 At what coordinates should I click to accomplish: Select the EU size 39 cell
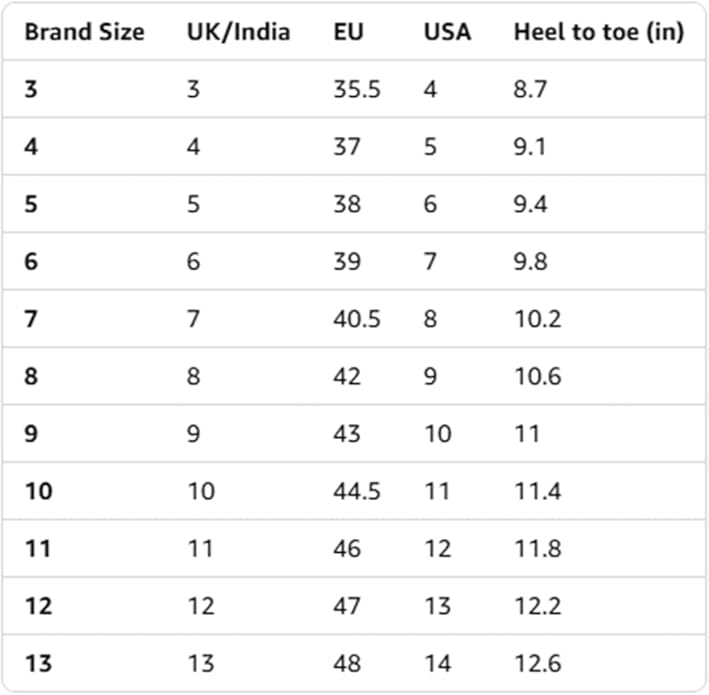tap(347, 262)
